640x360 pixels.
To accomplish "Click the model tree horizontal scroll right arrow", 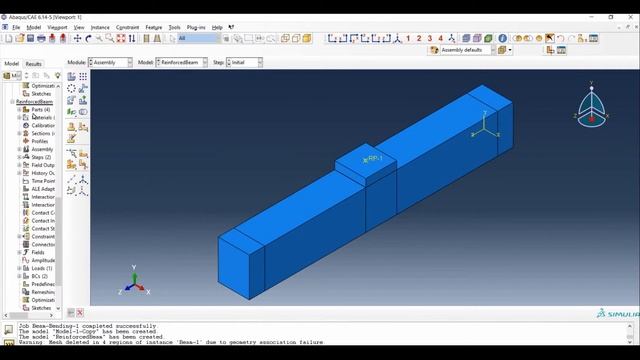I will point(51,316).
